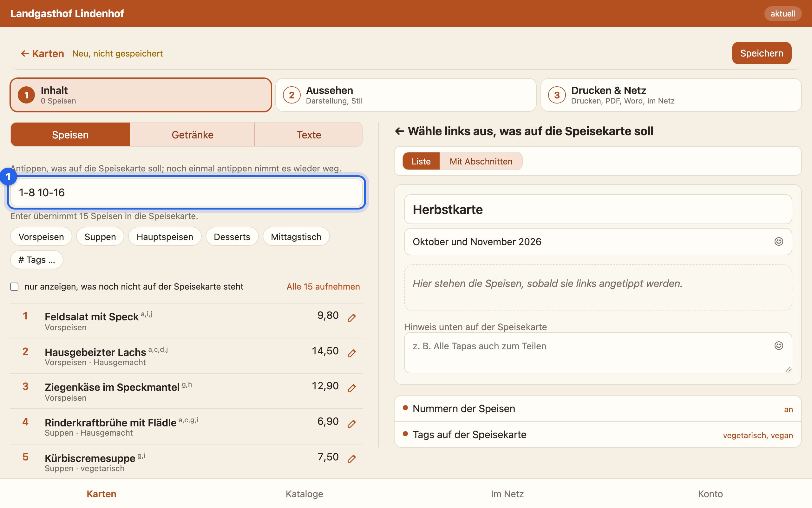This screenshot has width=812, height=508.
Task: Go back via the Karten arrow link
Action: click(42, 53)
